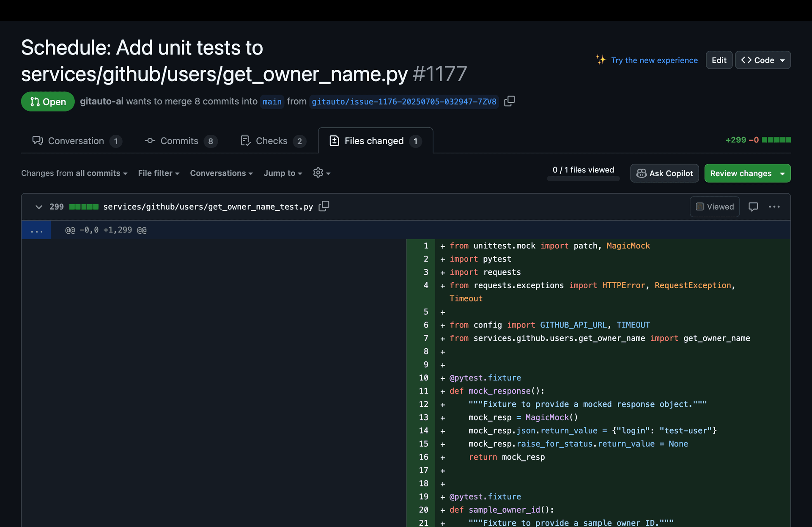Viewport: 812px width, 527px height.
Task: Mark the file as Viewed
Action: (715, 207)
